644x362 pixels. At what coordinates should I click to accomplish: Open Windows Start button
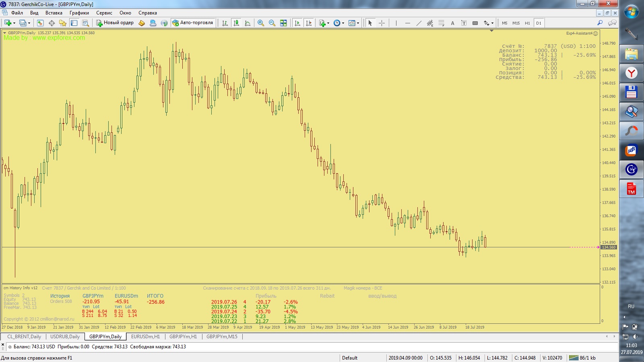pos(631,12)
